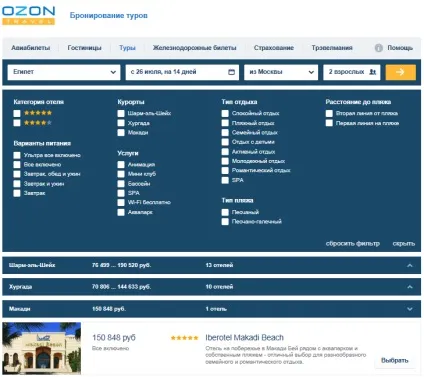424x377 pixels.
Task: Open the Египет destination dropdown
Action: click(x=64, y=72)
